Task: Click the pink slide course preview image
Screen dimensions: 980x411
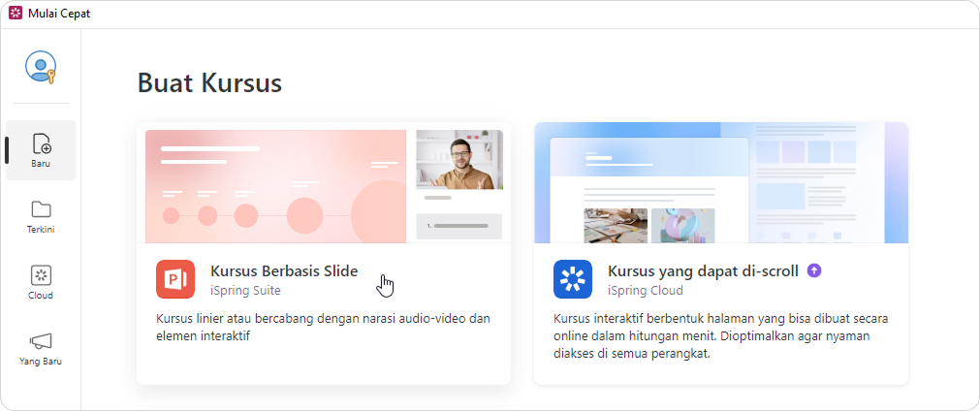Action: 276,186
